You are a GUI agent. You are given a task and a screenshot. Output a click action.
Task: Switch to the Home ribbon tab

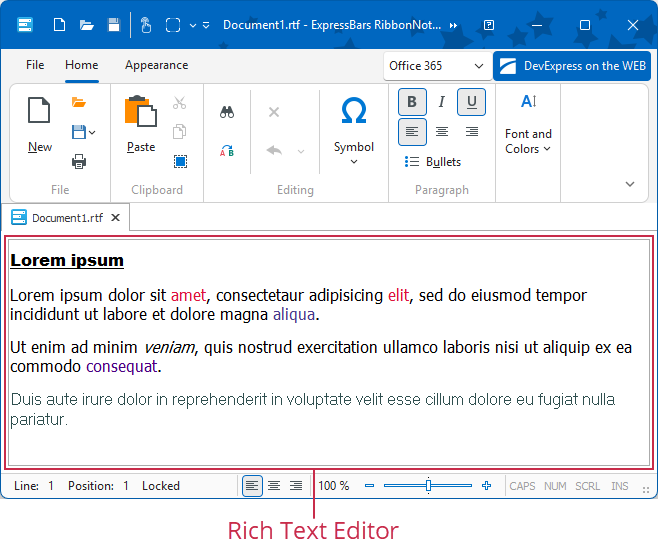(x=82, y=65)
